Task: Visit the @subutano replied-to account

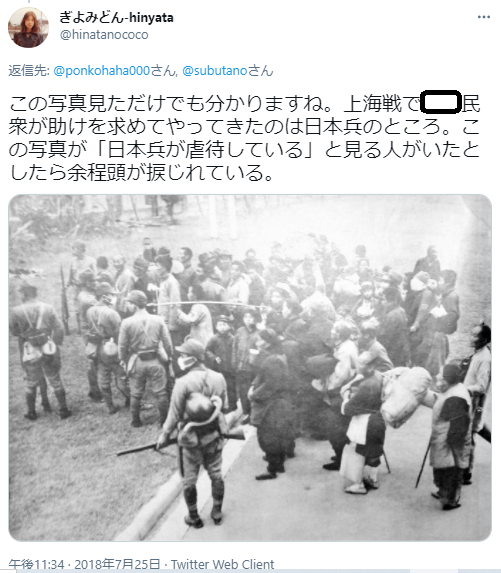Action: point(215,71)
